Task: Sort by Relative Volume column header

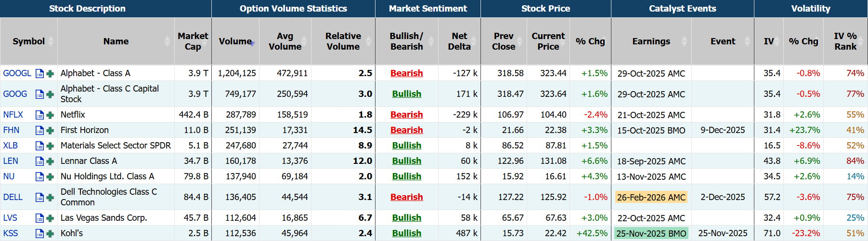Action: 343,41
